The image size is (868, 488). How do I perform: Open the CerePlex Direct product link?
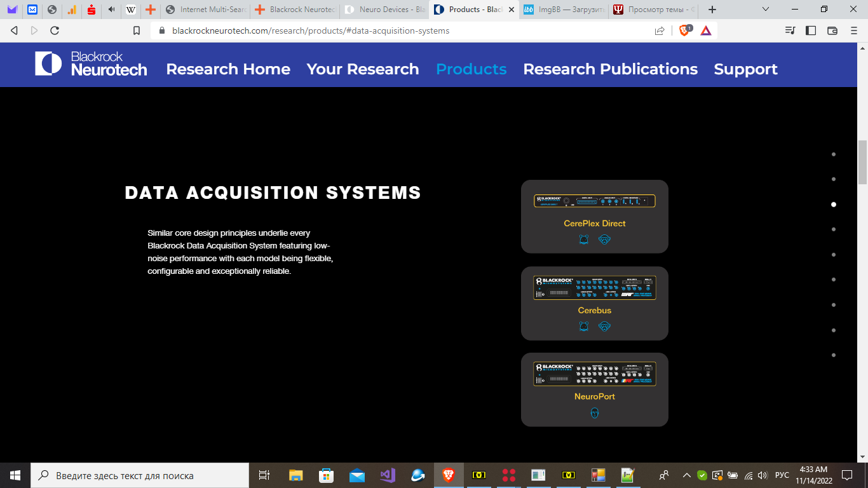595,224
